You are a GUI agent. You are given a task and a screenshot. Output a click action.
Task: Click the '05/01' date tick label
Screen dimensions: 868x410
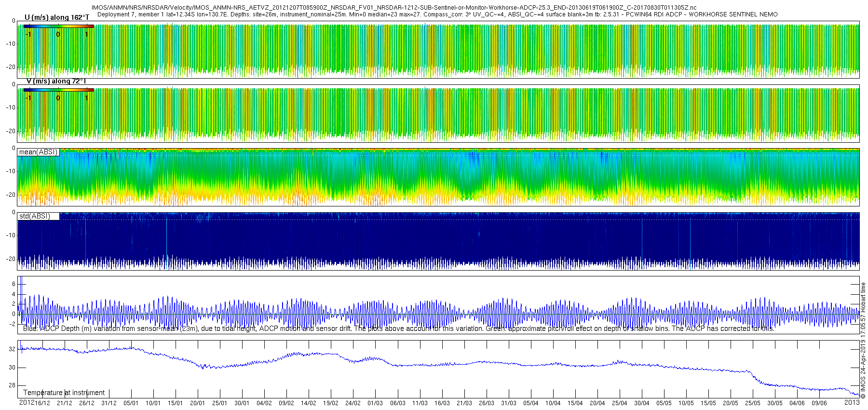[131, 403]
